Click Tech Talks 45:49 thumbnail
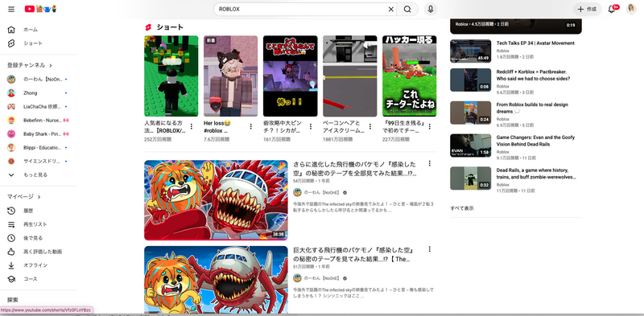Screen dimensions: 644x316 [x=471, y=51]
